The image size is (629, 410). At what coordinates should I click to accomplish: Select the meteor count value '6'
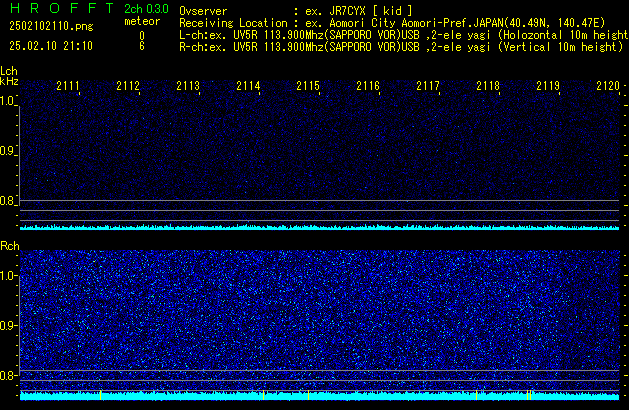(x=142, y=46)
